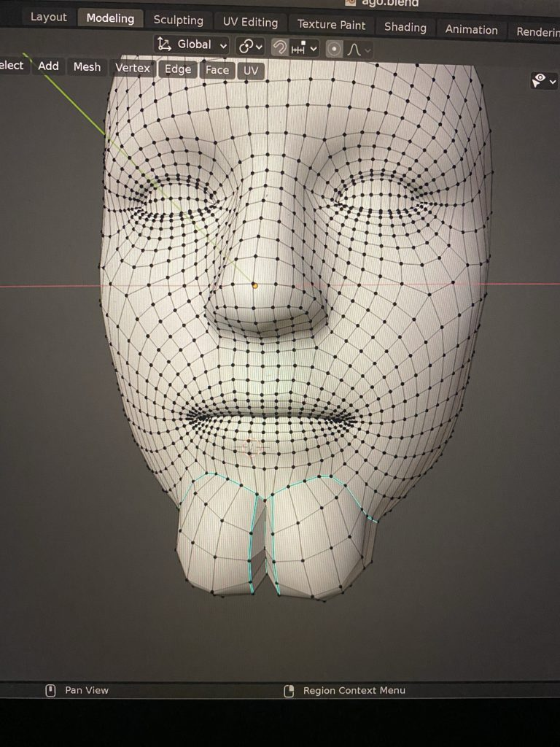The image size is (560, 747).
Task: Open the transform pivot point menu
Action: (x=250, y=47)
